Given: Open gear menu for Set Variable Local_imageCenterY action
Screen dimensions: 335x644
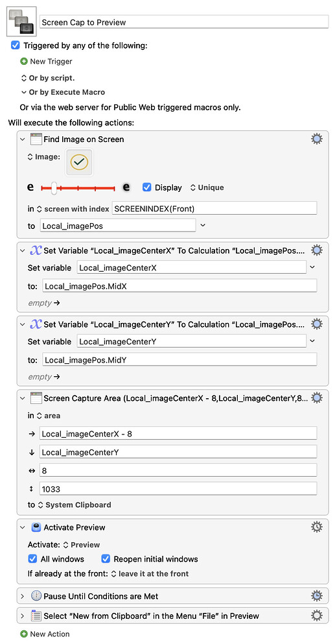Looking at the screenshot, I should [x=316, y=324].
